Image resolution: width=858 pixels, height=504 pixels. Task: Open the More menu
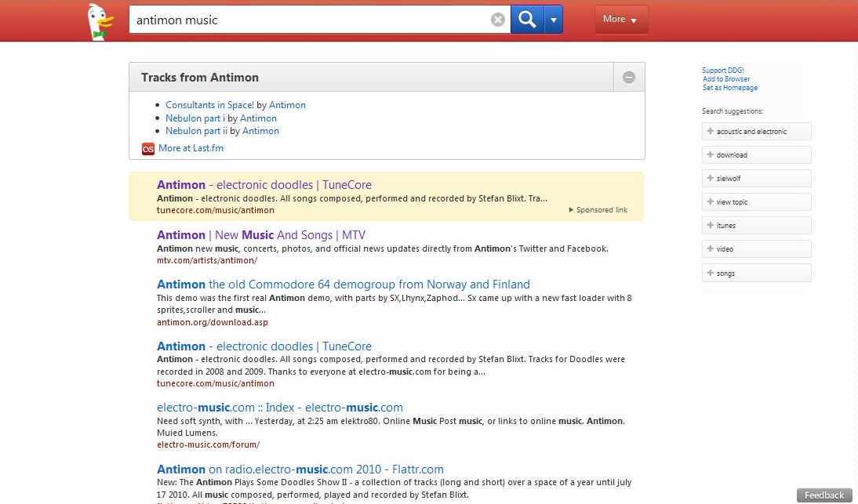pos(621,19)
